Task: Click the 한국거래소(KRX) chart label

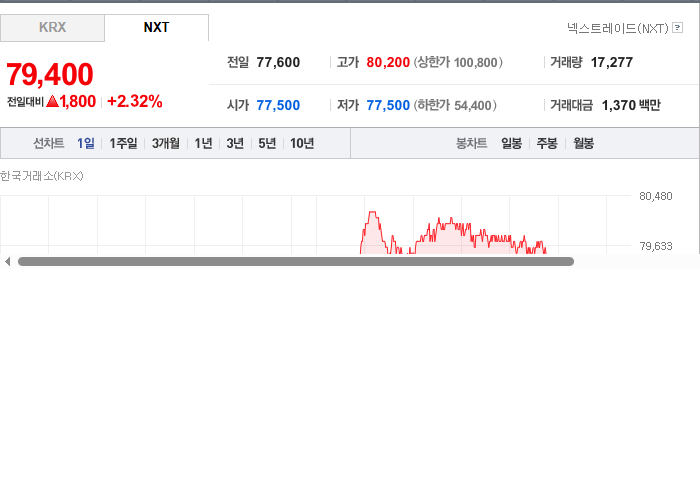Action: (42, 176)
